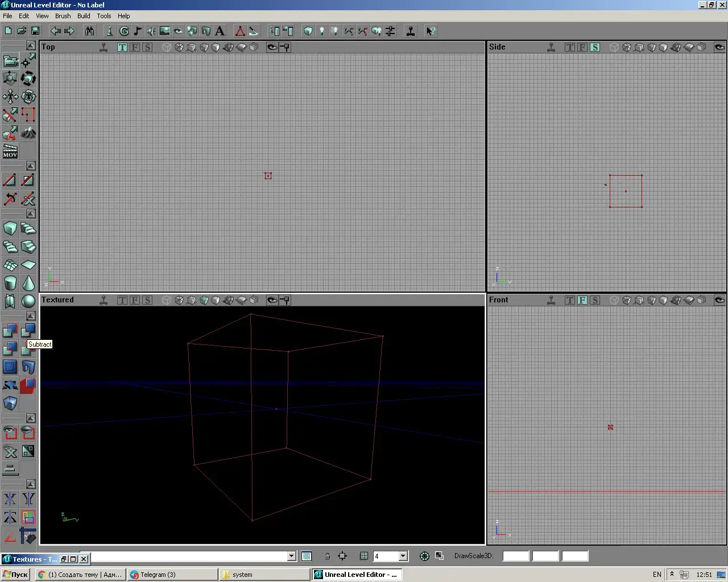The image size is (728, 582).
Task: Build a Cone brush
Action: point(28,283)
